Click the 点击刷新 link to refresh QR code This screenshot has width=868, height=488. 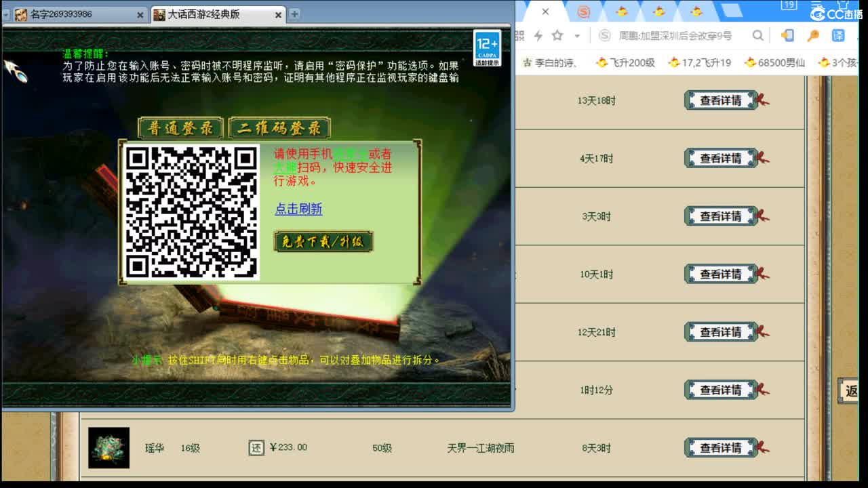click(298, 209)
